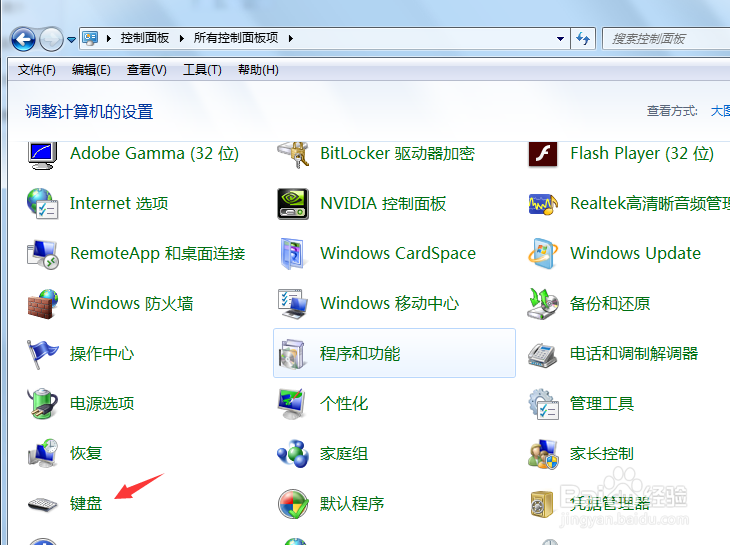Screen dimensions: 730x545
Task: Click the 所有控制面板项 breadcrumb segment
Action: tap(236, 38)
